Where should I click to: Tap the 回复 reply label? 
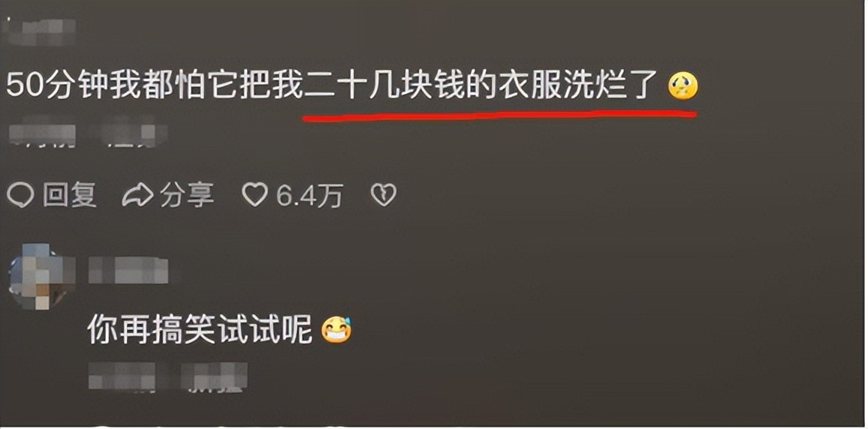point(70,195)
